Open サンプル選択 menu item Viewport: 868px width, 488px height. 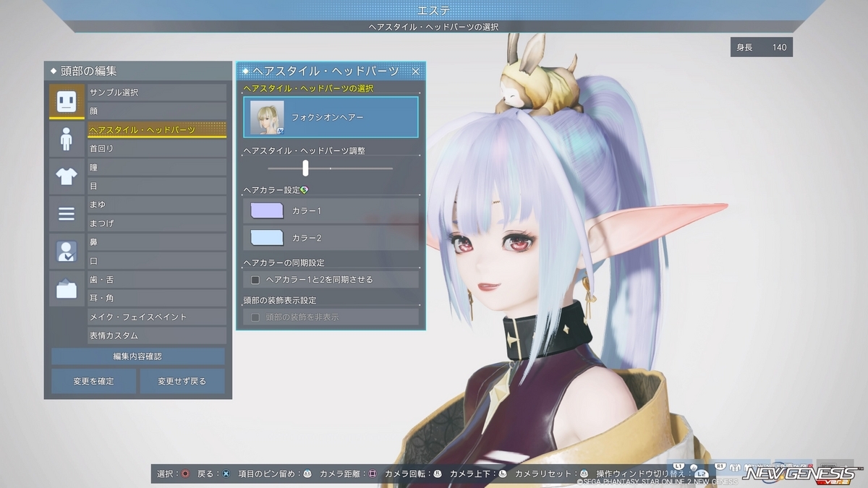pos(157,93)
